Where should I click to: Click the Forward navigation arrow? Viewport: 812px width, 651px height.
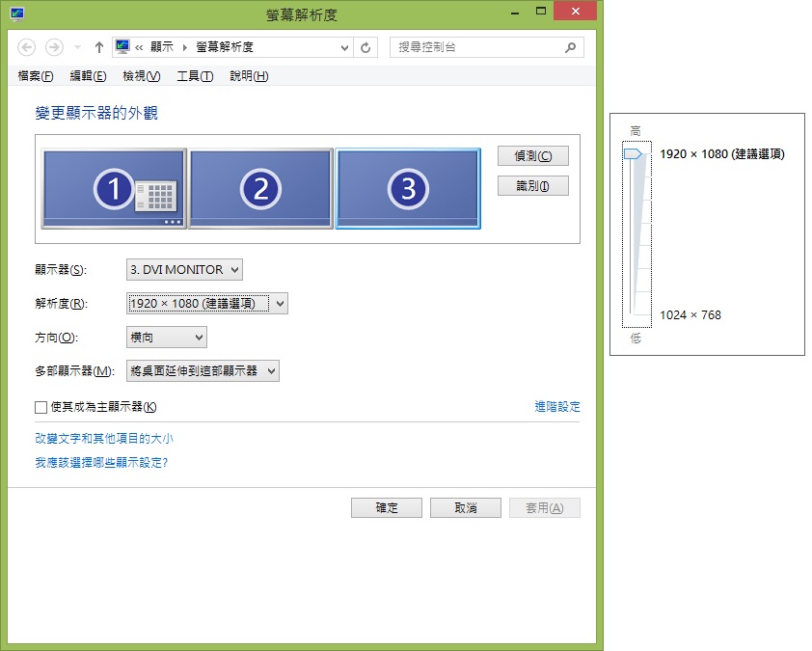tap(54, 47)
